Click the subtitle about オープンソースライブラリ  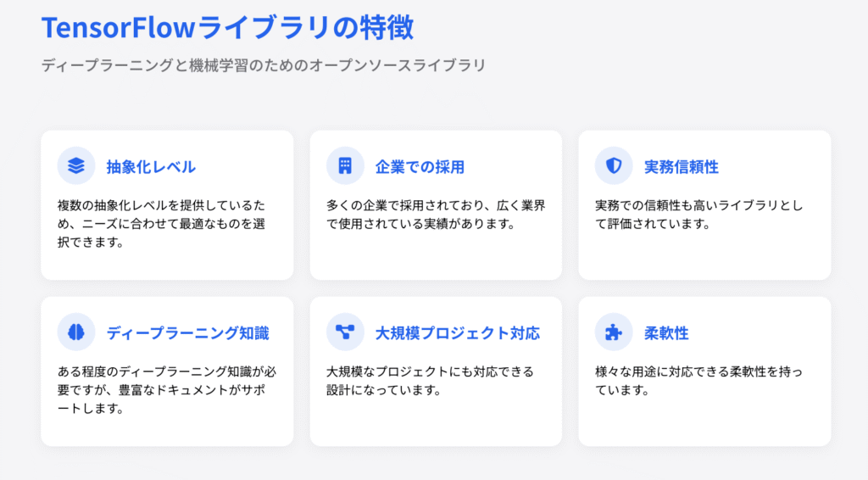(264, 65)
